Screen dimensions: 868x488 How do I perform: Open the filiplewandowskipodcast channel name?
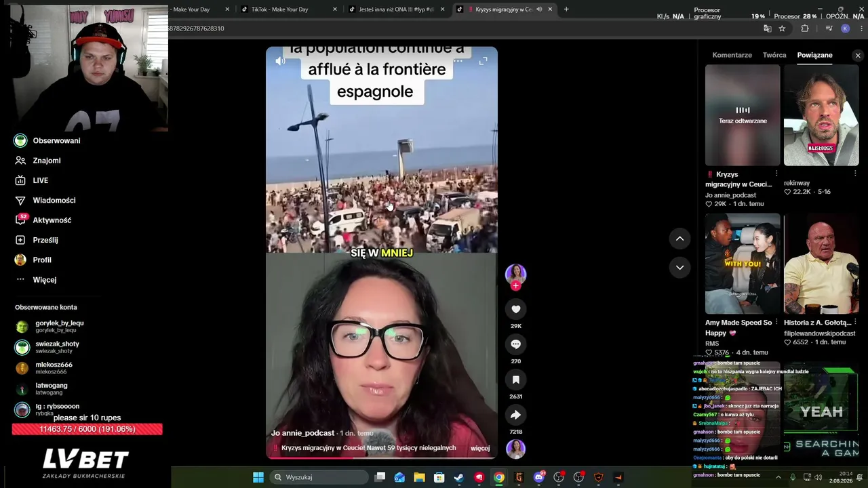coord(819,333)
